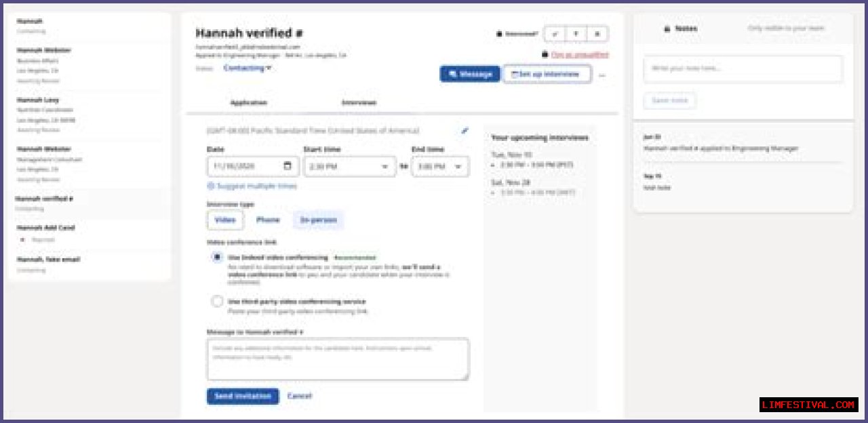Choose Phone interview type
The width and height of the screenshot is (868, 423).
click(x=268, y=220)
